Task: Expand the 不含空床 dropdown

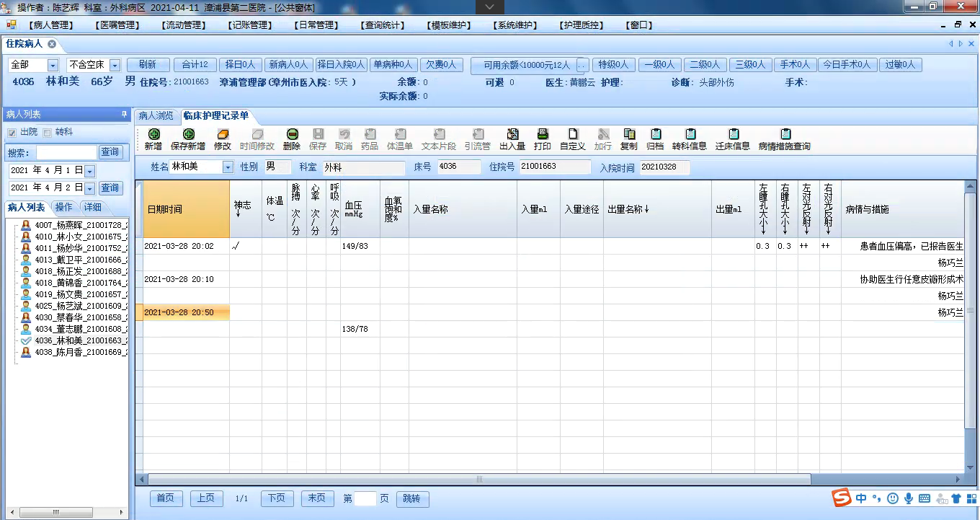Action: (115, 65)
